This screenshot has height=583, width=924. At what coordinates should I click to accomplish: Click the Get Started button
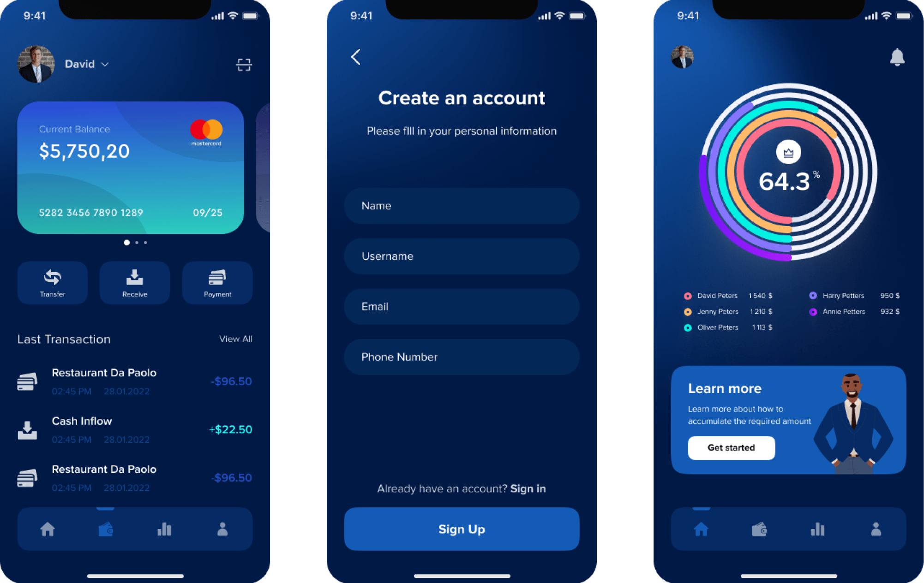point(731,447)
